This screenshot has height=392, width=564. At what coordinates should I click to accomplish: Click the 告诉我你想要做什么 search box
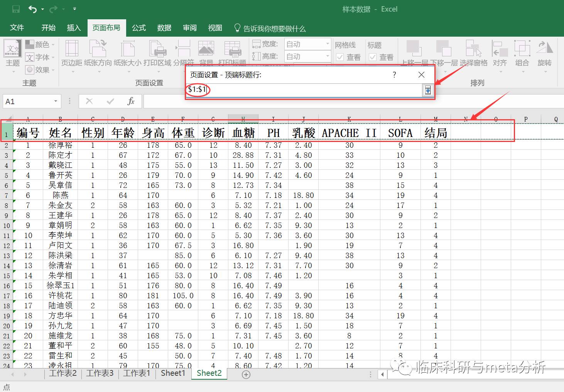(270, 29)
